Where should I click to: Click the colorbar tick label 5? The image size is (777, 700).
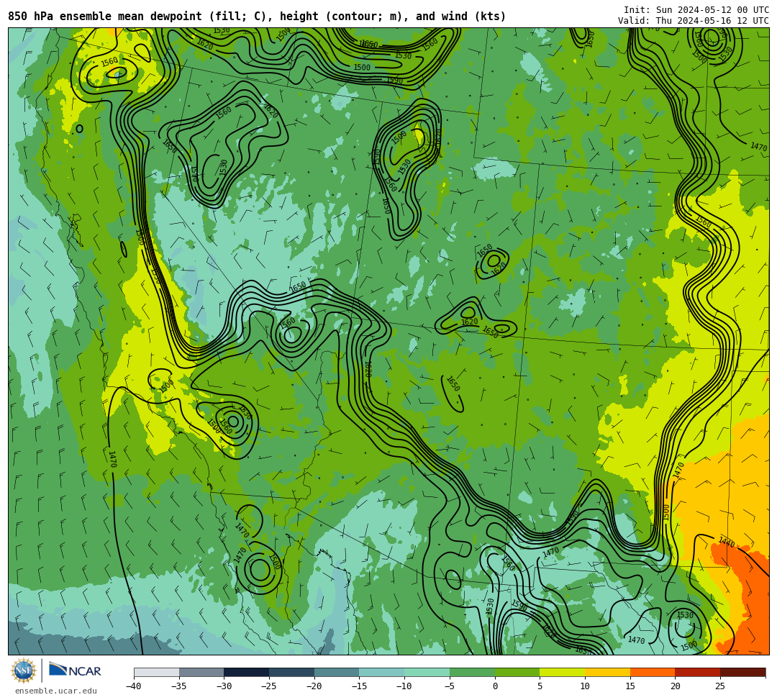pos(540,686)
